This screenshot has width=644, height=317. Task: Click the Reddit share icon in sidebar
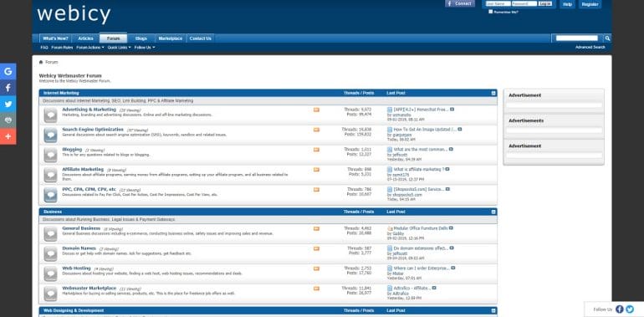pos(8,120)
